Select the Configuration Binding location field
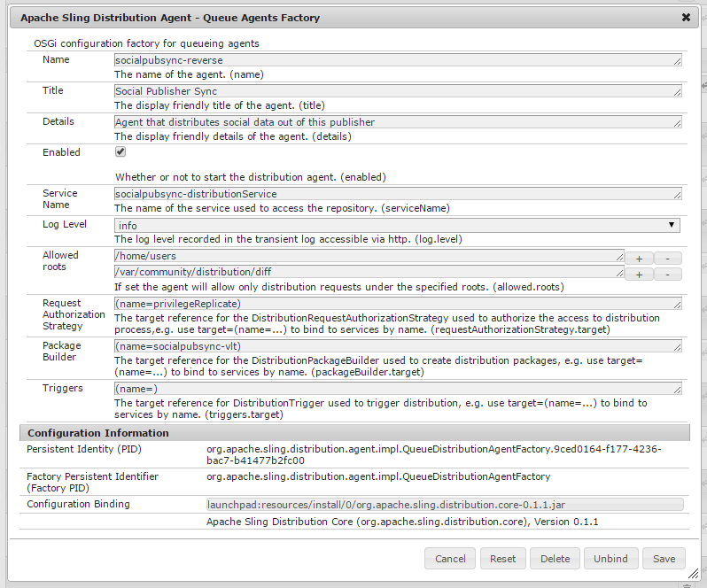 [445, 505]
